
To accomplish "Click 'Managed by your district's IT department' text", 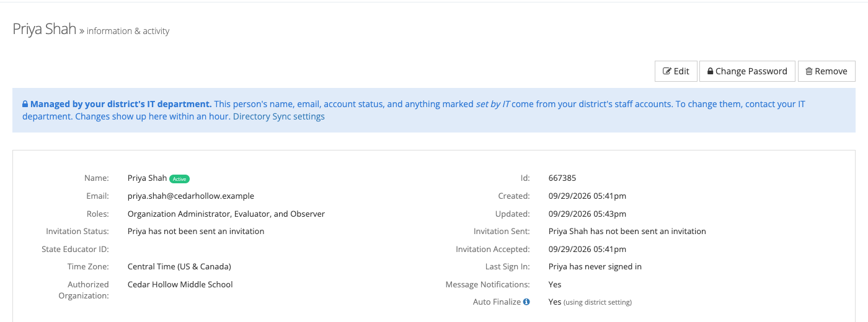I will pyautogui.click(x=121, y=104).
